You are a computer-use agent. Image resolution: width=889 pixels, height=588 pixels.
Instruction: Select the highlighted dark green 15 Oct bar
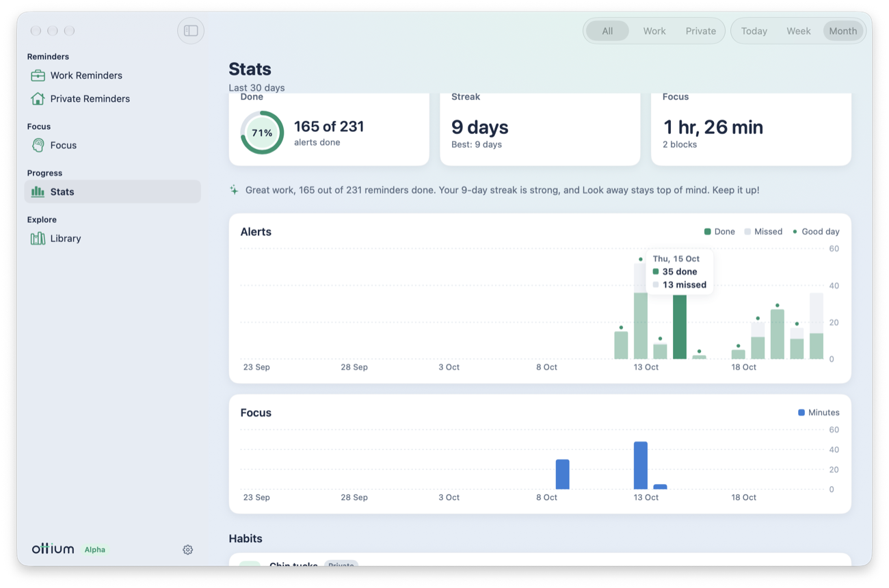(x=680, y=327)
